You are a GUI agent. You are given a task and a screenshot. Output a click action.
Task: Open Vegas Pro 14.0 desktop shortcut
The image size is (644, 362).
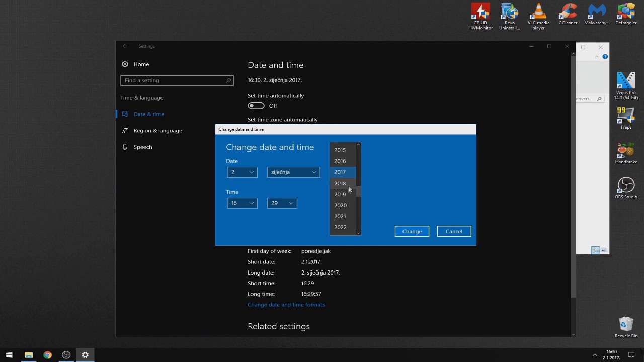626,86
